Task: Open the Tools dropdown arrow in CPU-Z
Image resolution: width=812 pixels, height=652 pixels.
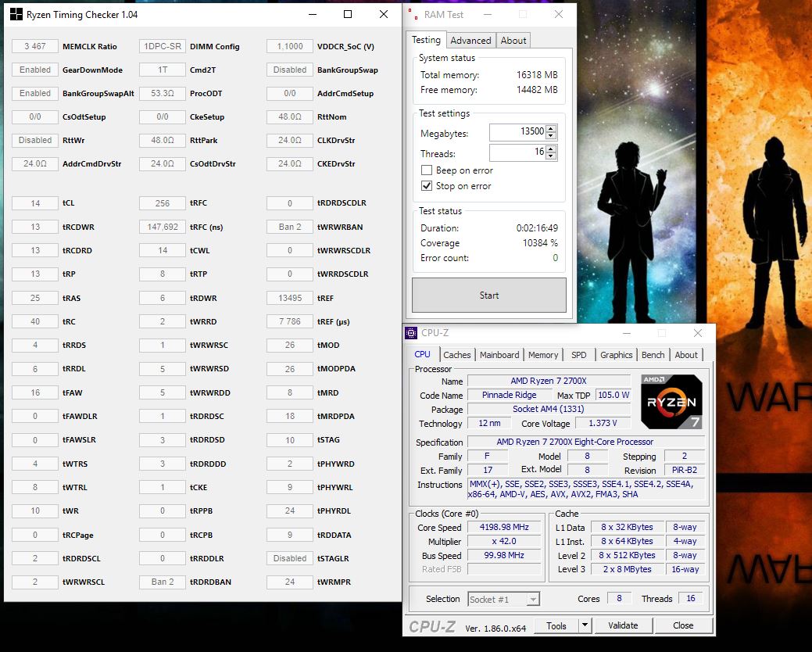Action: (x=585, y=625)
